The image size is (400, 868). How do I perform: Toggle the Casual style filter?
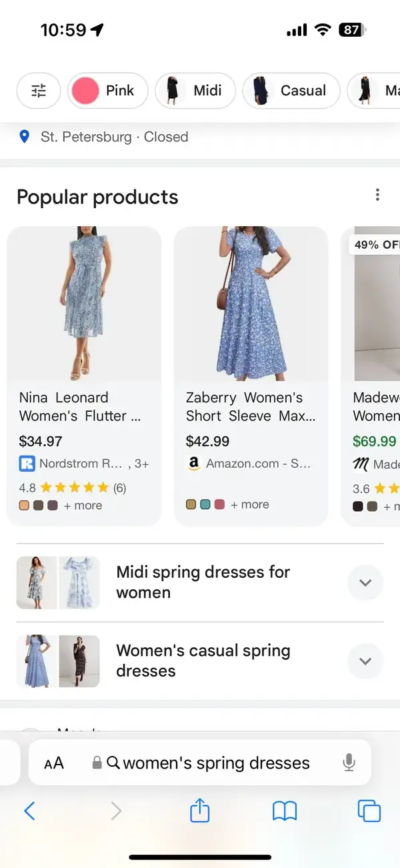291,90
